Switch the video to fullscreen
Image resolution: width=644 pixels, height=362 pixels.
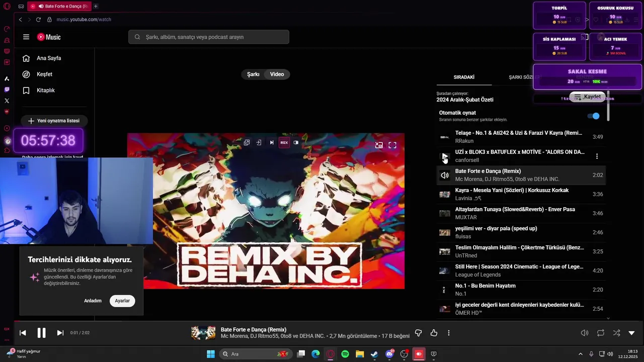tap(392, 145)
